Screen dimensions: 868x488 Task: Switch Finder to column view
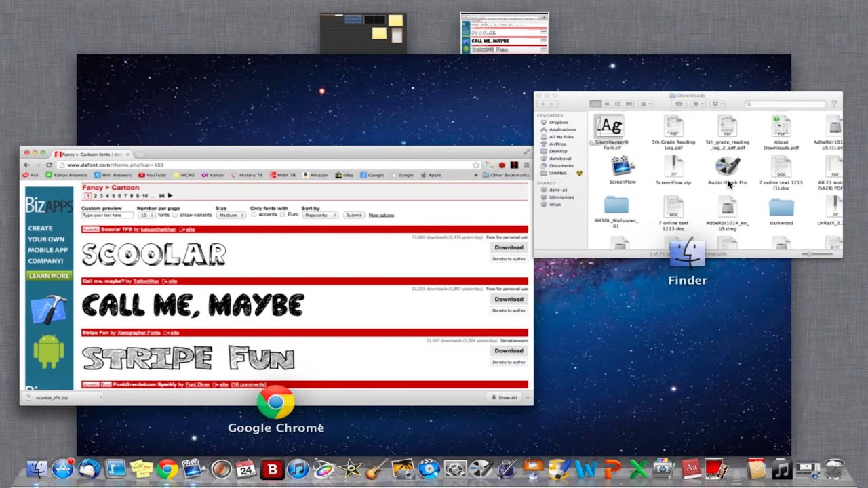[618, 104]
